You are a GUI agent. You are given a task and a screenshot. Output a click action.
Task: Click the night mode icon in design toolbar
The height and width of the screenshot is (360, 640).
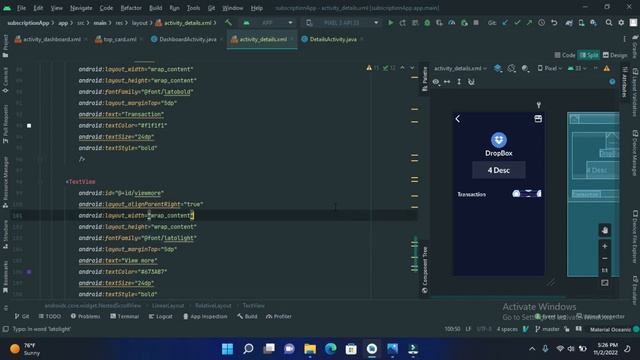coord(525,69)
